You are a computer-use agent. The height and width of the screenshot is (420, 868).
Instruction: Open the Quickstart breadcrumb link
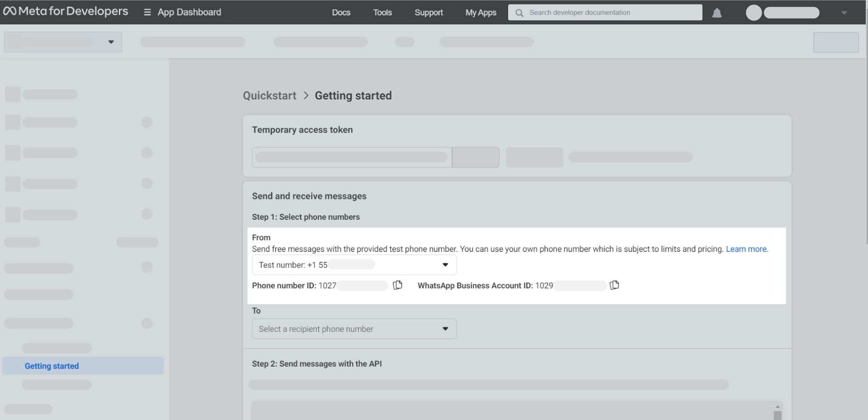pyautogui.click(x=269, y=95)
